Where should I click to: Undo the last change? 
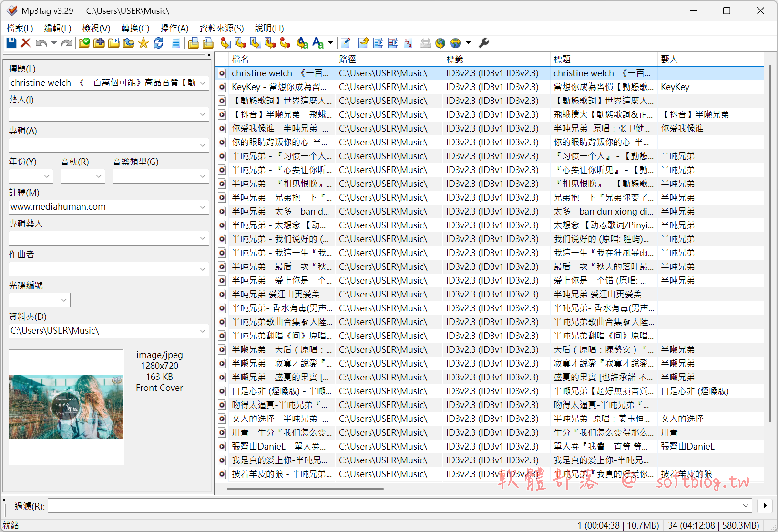click(x=41, y=43)
